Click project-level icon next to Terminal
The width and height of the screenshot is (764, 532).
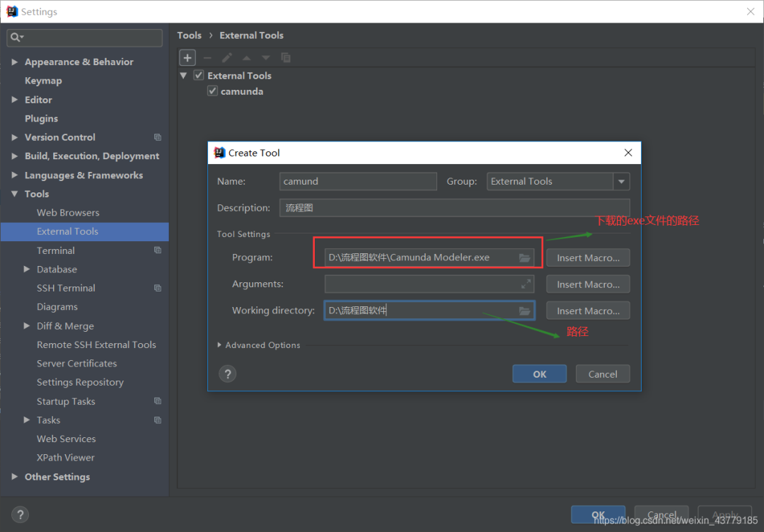[157, 250]
